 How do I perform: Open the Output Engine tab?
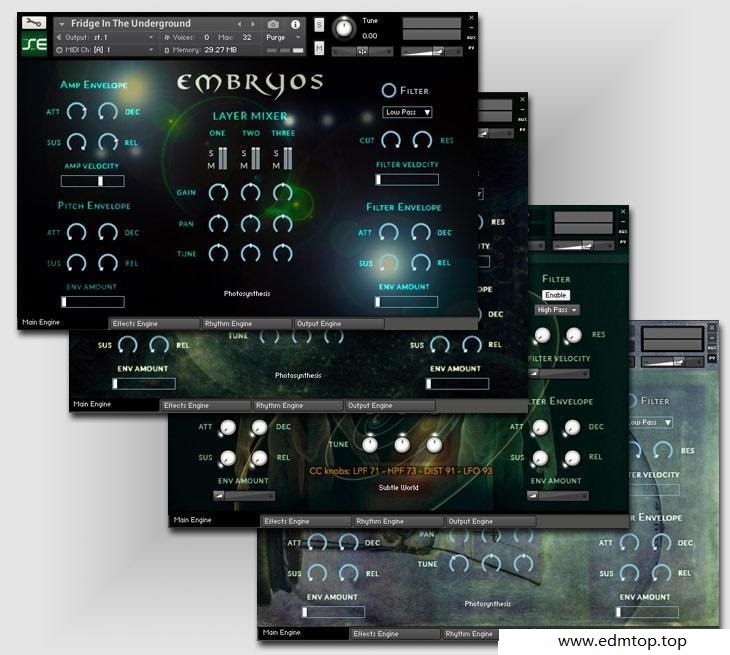(x=338, y=324)
